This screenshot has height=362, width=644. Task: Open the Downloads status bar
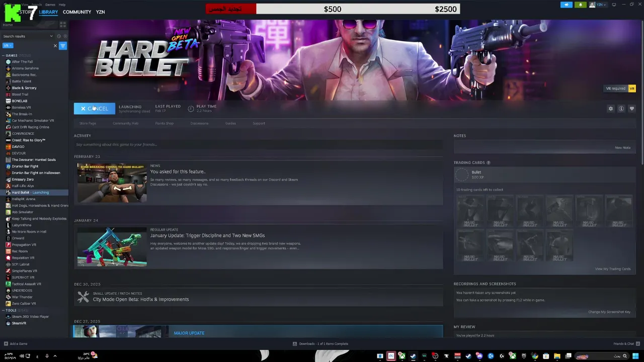(x=320, y=344)
